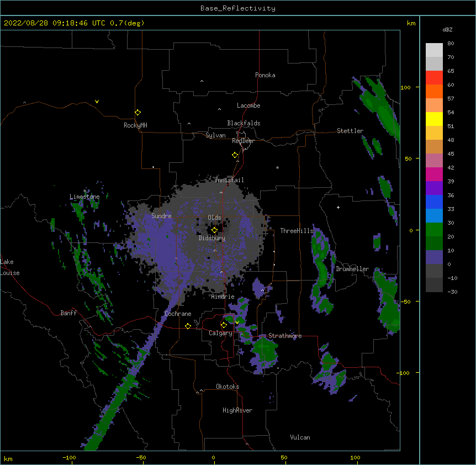
Task: Click the -100 tick on bottom axis
Action: [x=69, y=457]
